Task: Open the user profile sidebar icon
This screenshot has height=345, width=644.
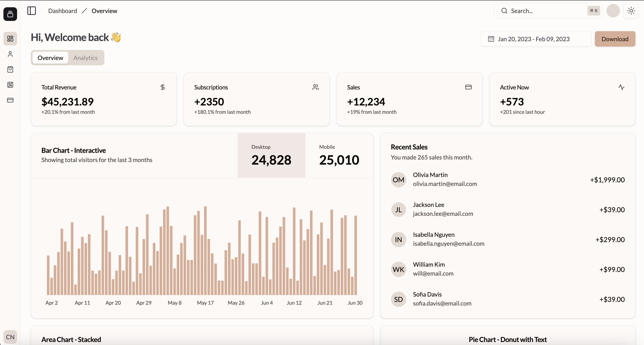Action: pos(10,54)
